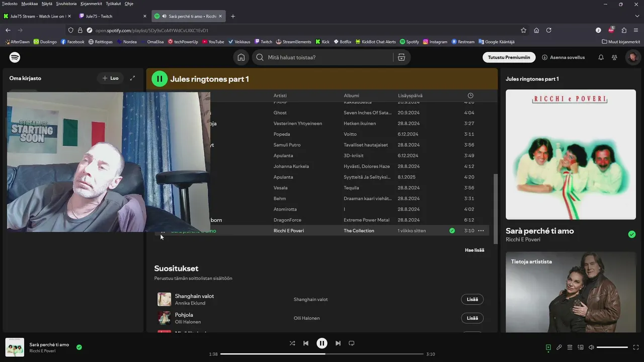
Task: Toggle the saved checkmark in the right panel
Action: click(x=631, y=234)
